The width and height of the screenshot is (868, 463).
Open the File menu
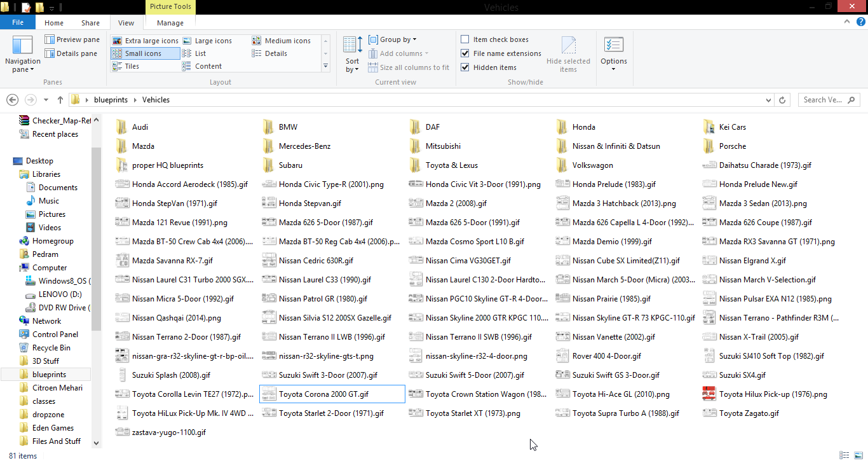point(18,23)
